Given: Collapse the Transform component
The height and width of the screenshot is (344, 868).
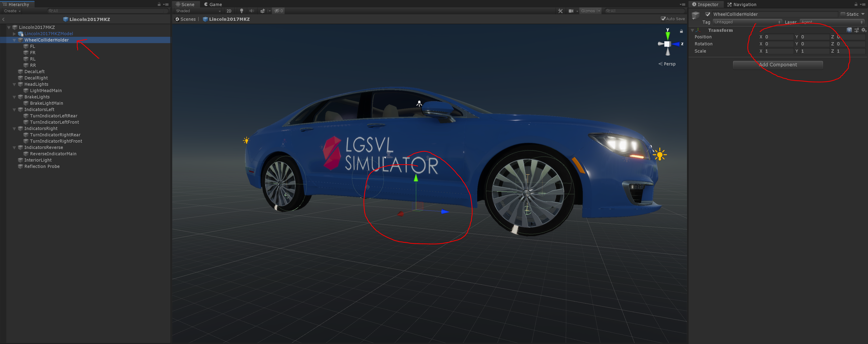Looking at the screenshot, I should tap(692, 30).
